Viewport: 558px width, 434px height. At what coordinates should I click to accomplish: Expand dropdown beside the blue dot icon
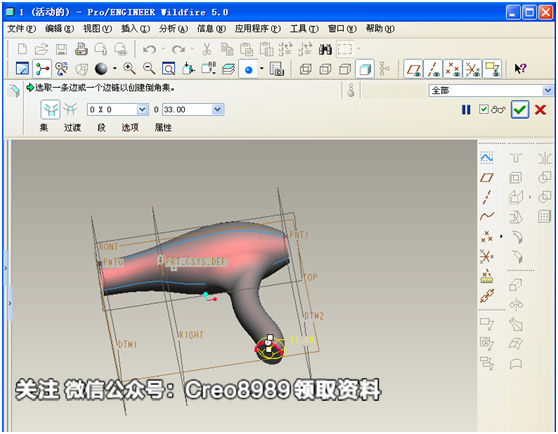coord(262,68)
